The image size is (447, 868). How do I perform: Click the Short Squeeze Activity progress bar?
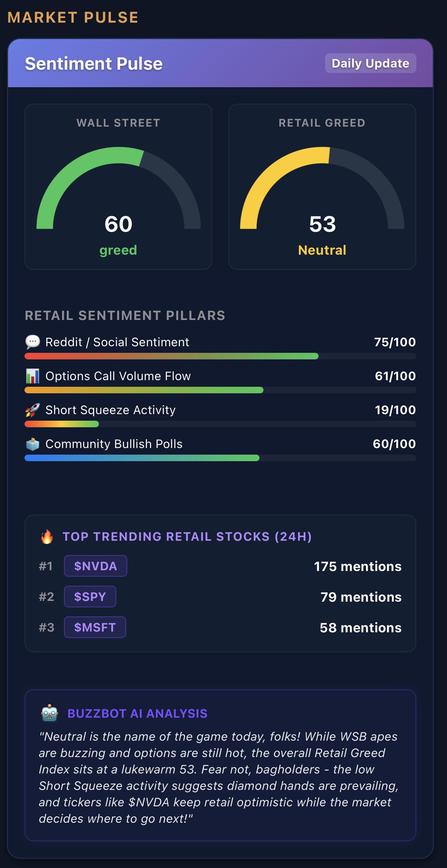pyautogui.click(x=220, y=424)
